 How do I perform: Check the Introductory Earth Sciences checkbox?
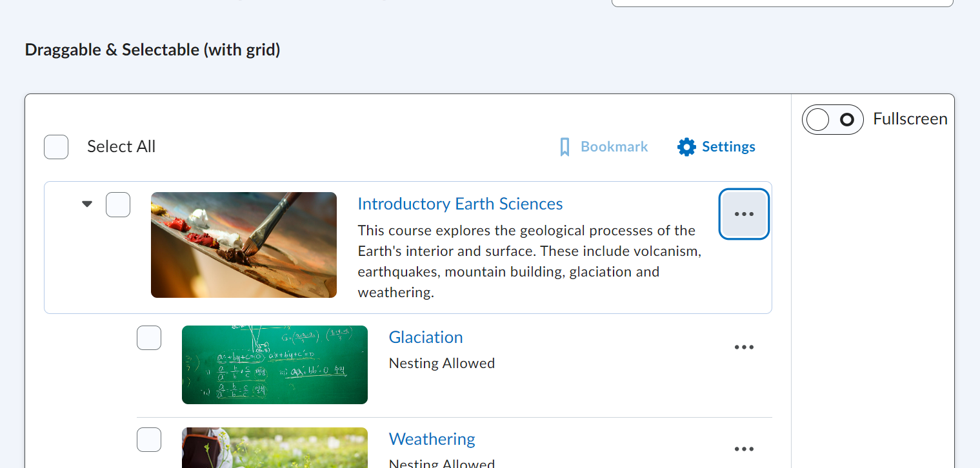tap(118, 204)
